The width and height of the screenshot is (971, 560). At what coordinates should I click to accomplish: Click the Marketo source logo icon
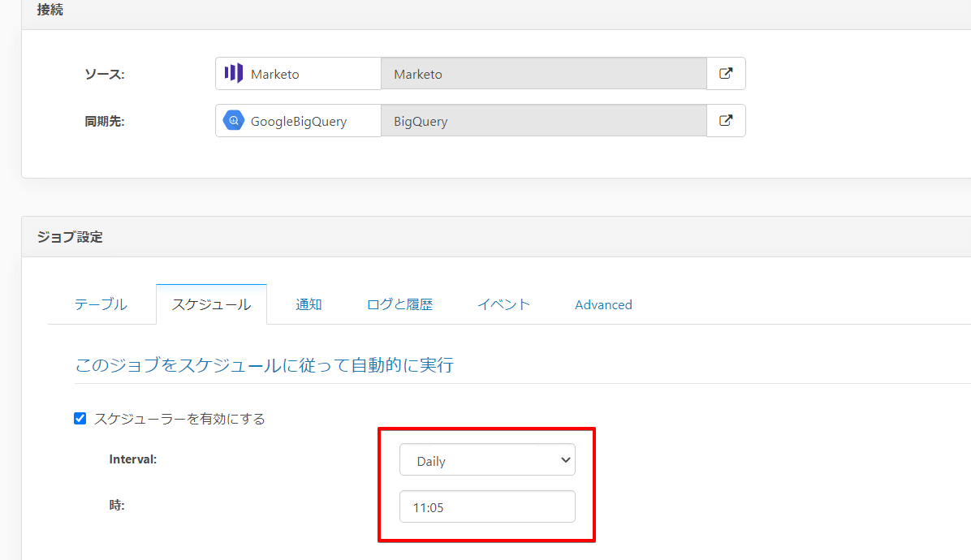(232, 73)
